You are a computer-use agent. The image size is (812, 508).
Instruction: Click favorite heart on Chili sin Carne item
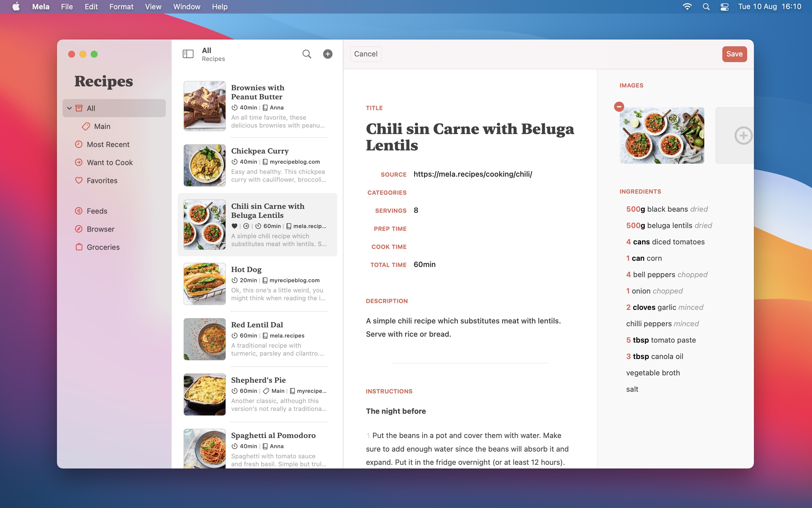pyautogui.click(x=235, y=226)
